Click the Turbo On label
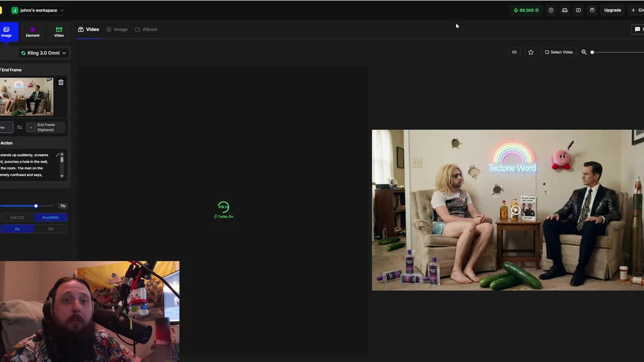The image size is (644, 362). pyautogui.click(x=223, y=217)
